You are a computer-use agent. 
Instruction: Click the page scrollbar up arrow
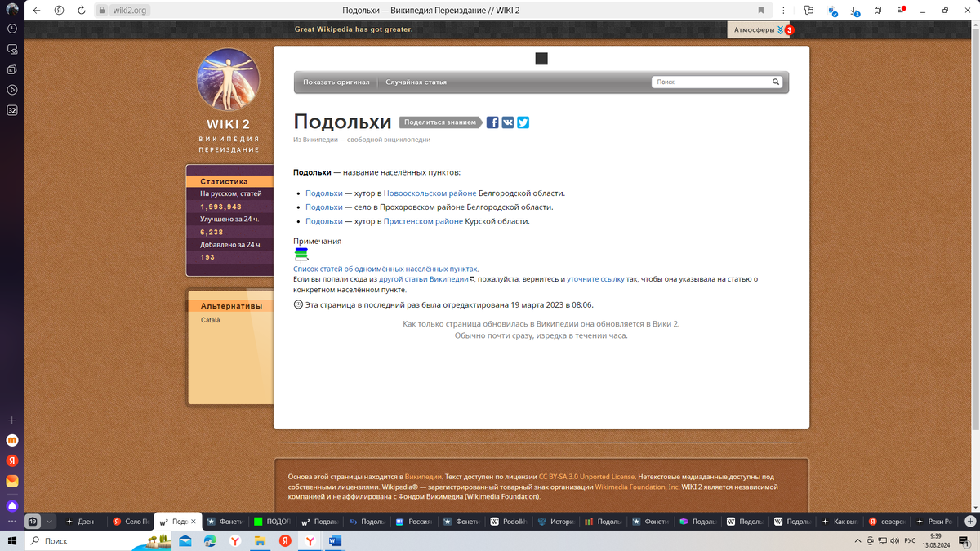click(974, 25)
